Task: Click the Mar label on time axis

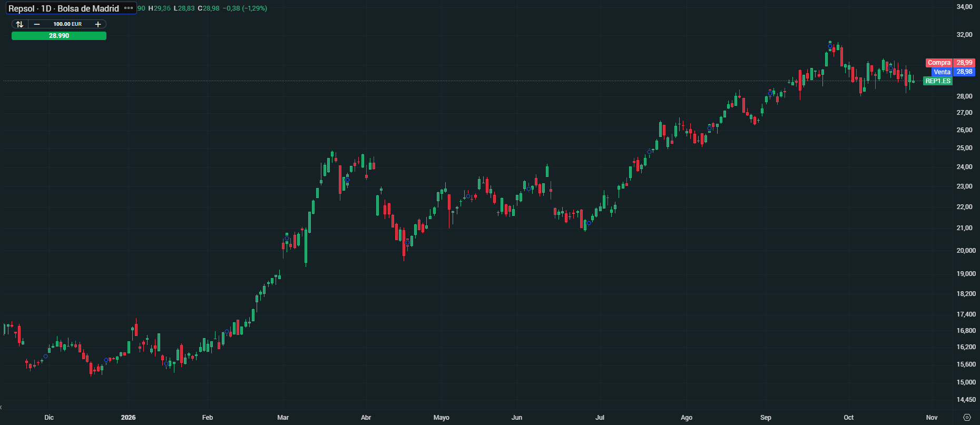Action: click(x=283, y=418)
